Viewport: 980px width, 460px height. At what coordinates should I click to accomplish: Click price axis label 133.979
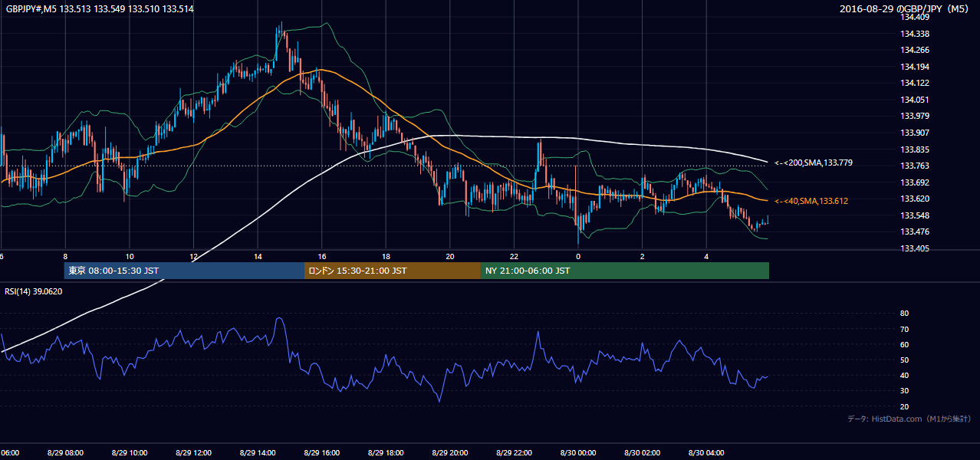tap(916, 116)
